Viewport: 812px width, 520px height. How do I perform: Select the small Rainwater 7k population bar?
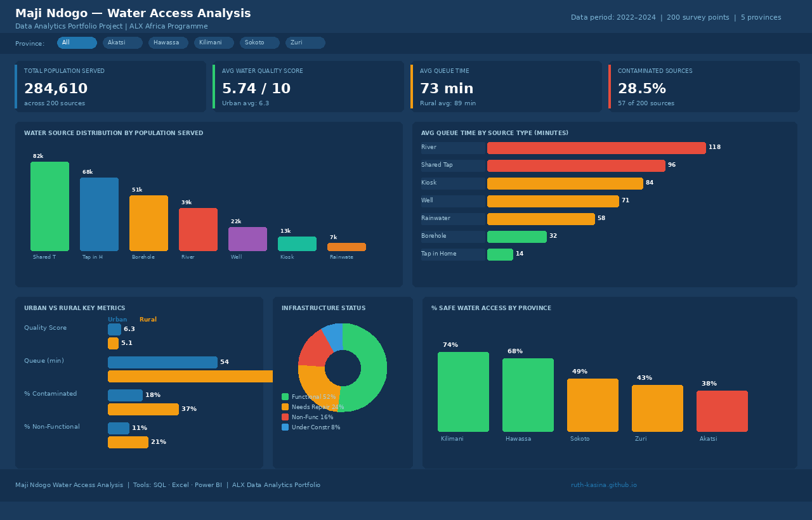pyautogui.click(x=346, y=247)
